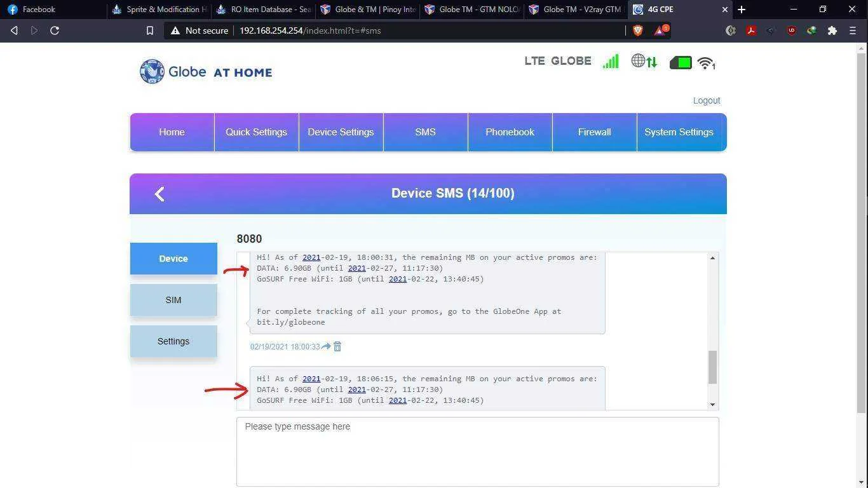Go back in browser history

click(14, 30)
